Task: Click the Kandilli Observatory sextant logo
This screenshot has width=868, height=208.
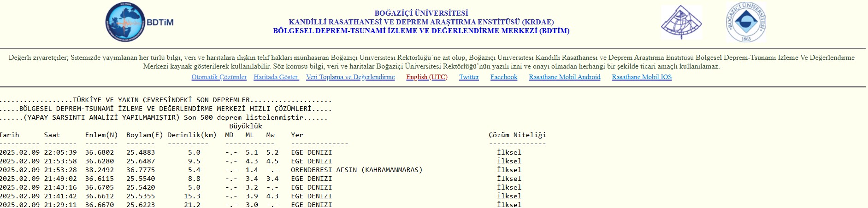Action: [x=681, y=23]
